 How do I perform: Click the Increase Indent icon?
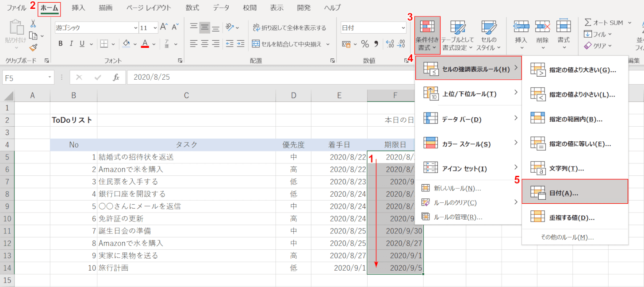(241, 43)
